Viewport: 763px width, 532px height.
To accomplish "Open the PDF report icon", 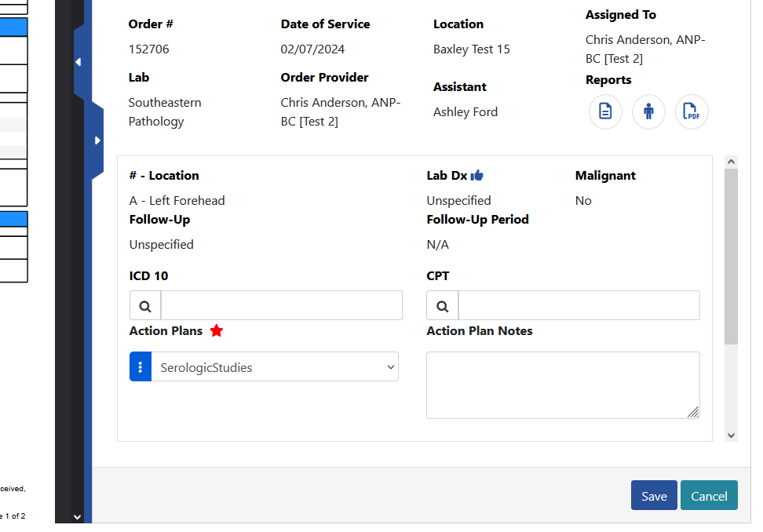I will 692,111.
